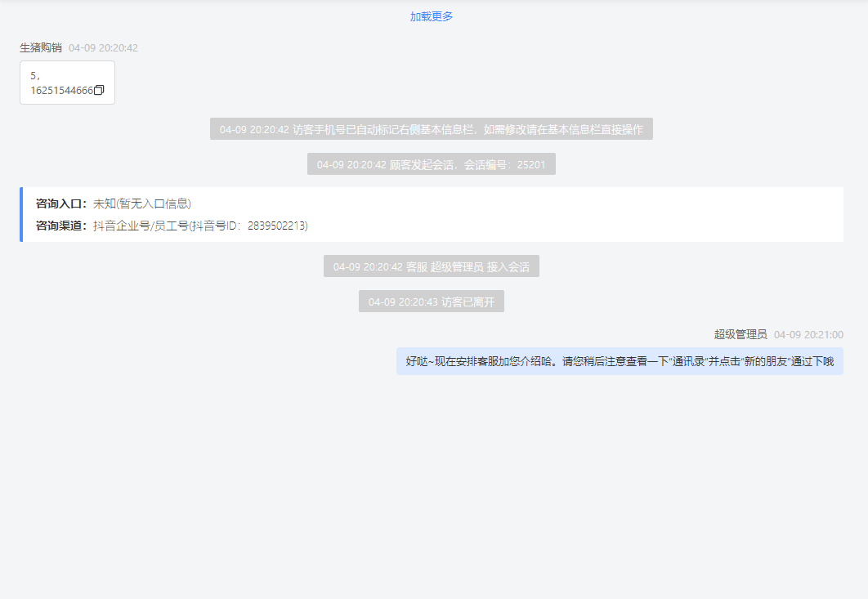This screenshot has height=599, width=868.
Task: Click the reply bubble starting 好哒~现在安排客服
Action: [620, 361]
